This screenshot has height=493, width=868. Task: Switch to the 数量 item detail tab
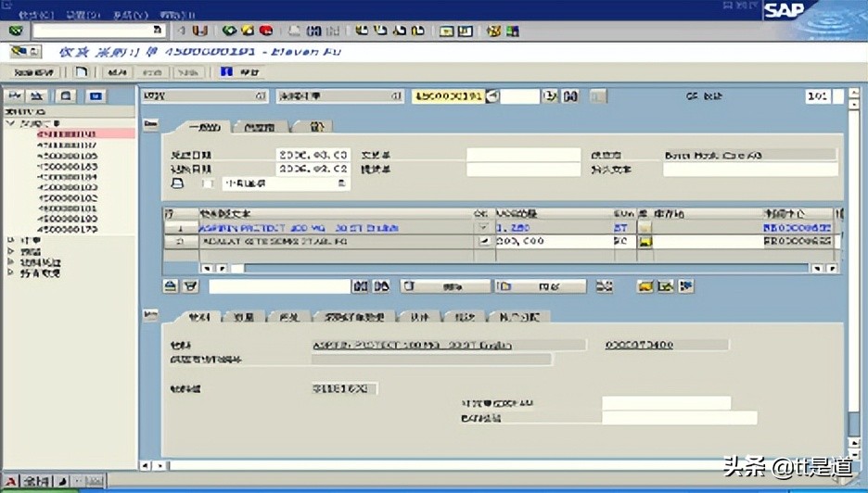(x=244, y=317)
